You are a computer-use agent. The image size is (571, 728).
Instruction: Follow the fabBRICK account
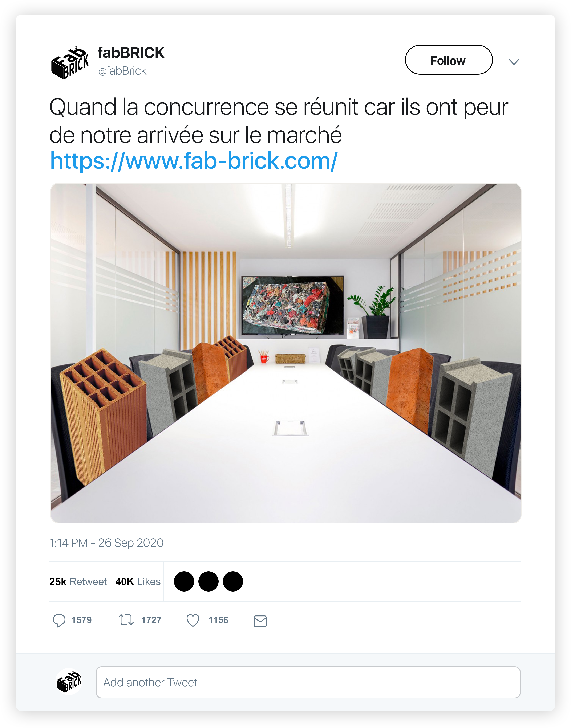(449, 60)
